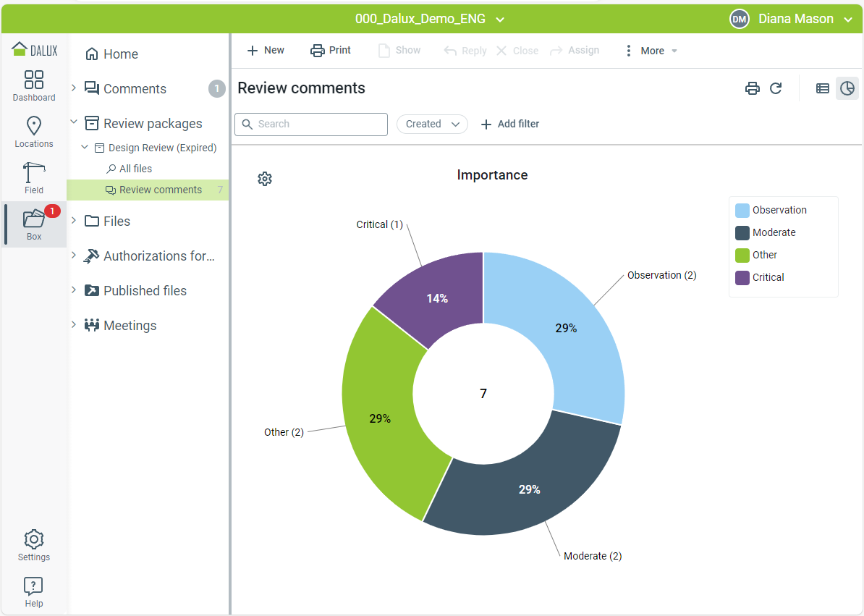Switch to list view
The width and height of the screenshot is (864, 616).
pos(823,88)
